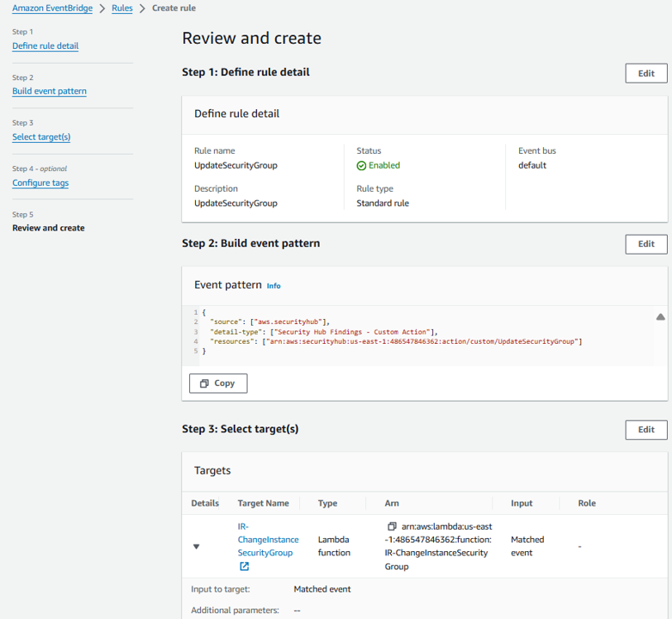672x619 pixels.
Task: Click Description value UpdateSecurityGroup
Action: click(x=235, y=203)
